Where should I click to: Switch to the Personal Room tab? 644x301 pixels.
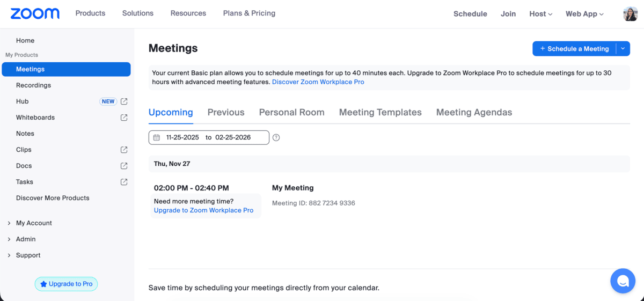[x=292, y=113]
